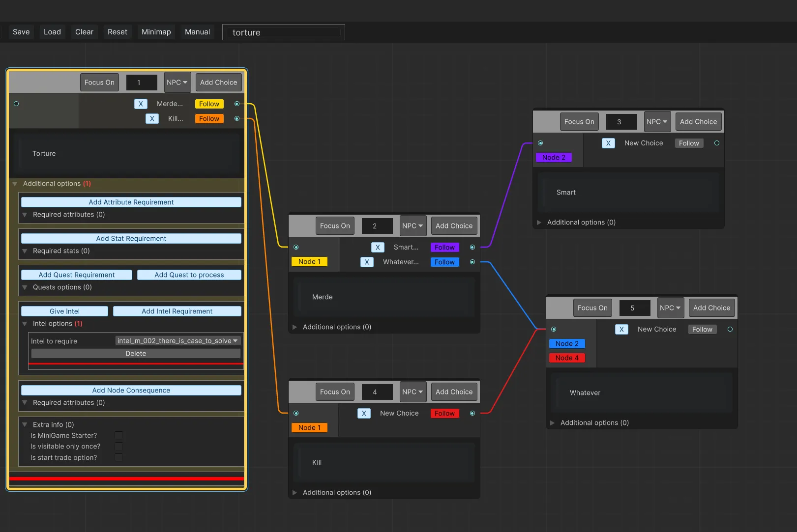
Task: Click Manual in the top toolbar
Action: click(x=197, y=31)
